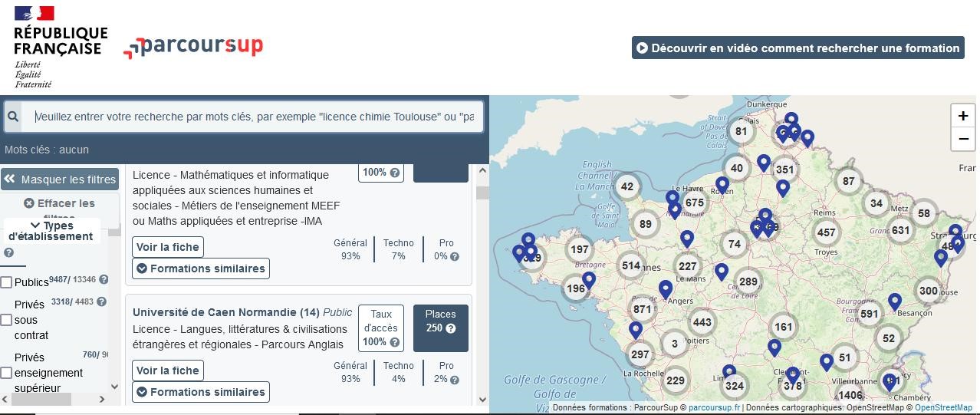Click filter panel horizontal scrollbar right arrow
This screenshot has width=980, height=415.
104,399
